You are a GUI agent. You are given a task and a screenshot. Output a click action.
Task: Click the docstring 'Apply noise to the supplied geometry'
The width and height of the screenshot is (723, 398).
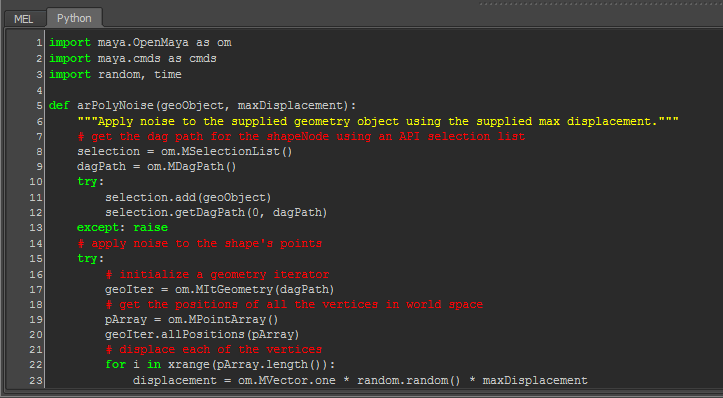click(x=378, y=121)
